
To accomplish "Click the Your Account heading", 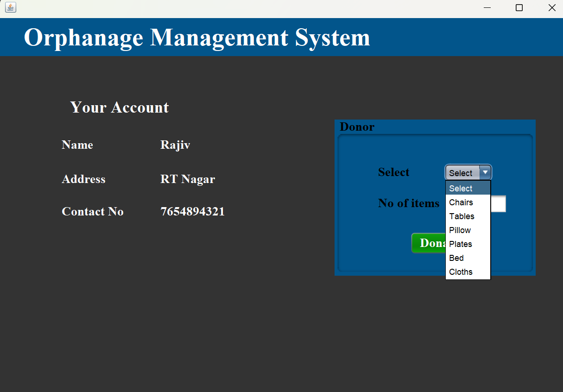I will point(119,107).
